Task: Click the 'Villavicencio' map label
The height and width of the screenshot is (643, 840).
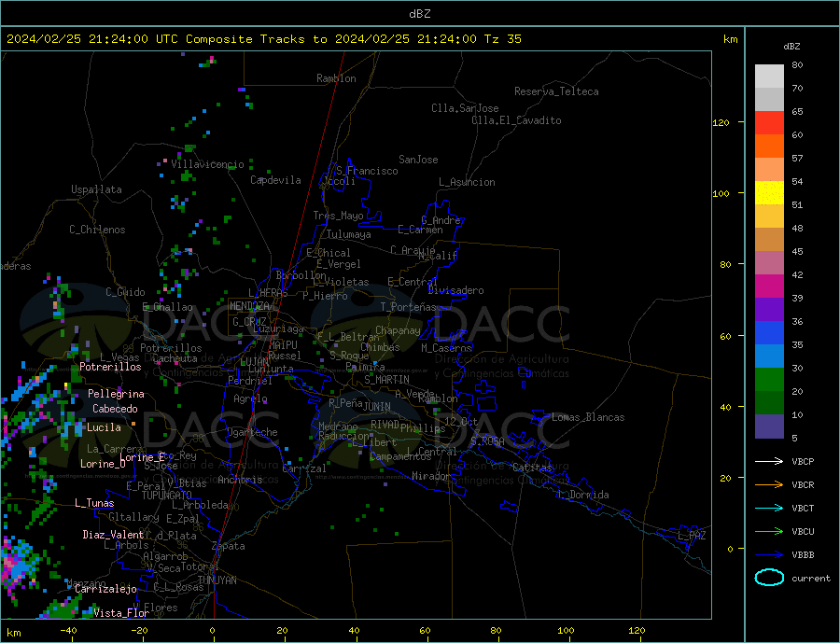Action: [207, 164]
